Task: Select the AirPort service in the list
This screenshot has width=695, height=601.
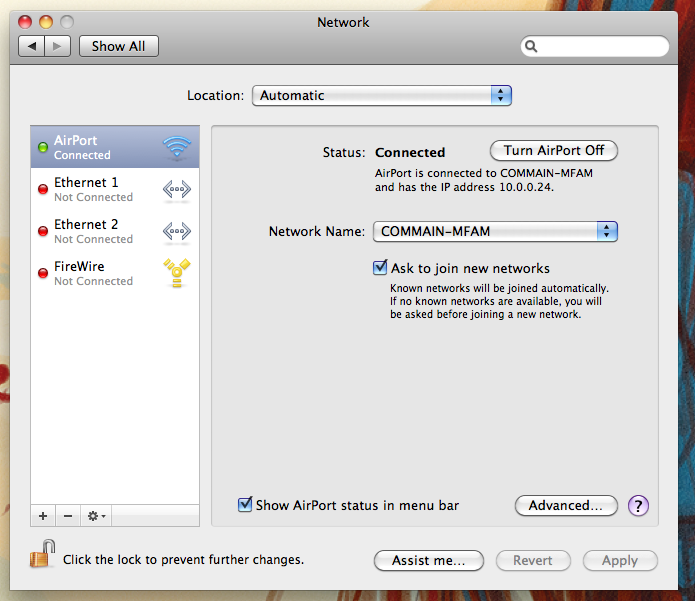Action: tap(115, 147)
